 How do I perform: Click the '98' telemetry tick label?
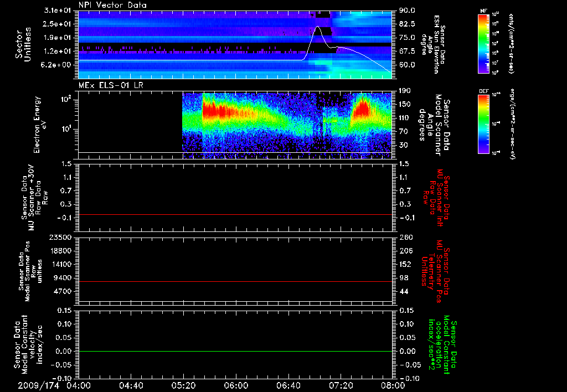[x=404, y=278]
